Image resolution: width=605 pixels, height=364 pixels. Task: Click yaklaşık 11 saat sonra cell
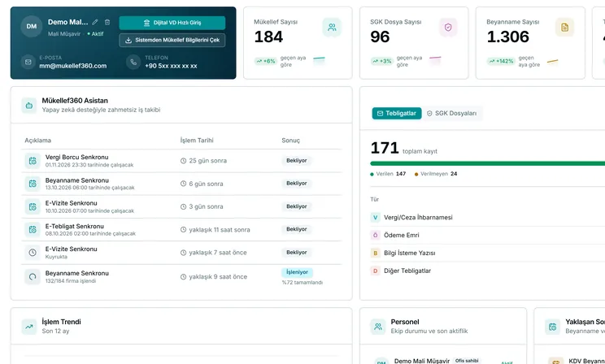click(215, 230)
